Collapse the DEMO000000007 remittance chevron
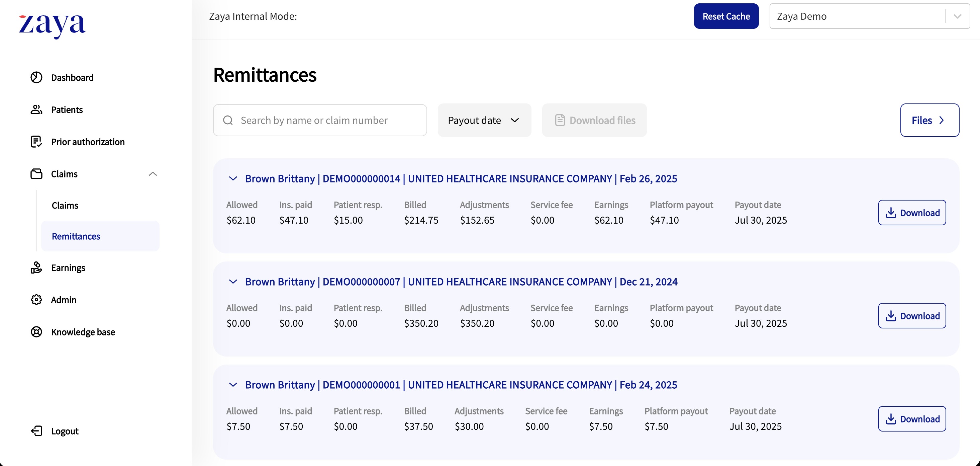 click(233, 282)
